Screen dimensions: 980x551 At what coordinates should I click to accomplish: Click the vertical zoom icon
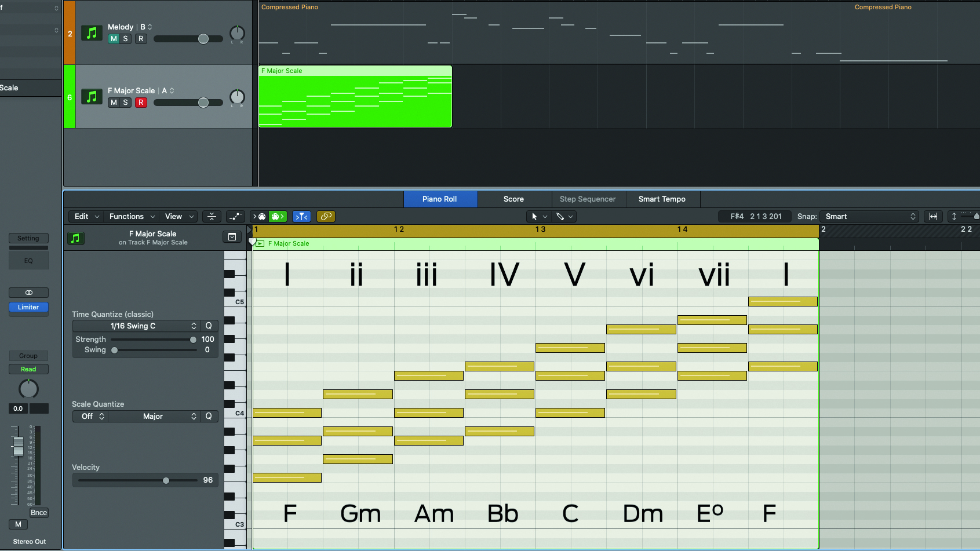(954, 216)
